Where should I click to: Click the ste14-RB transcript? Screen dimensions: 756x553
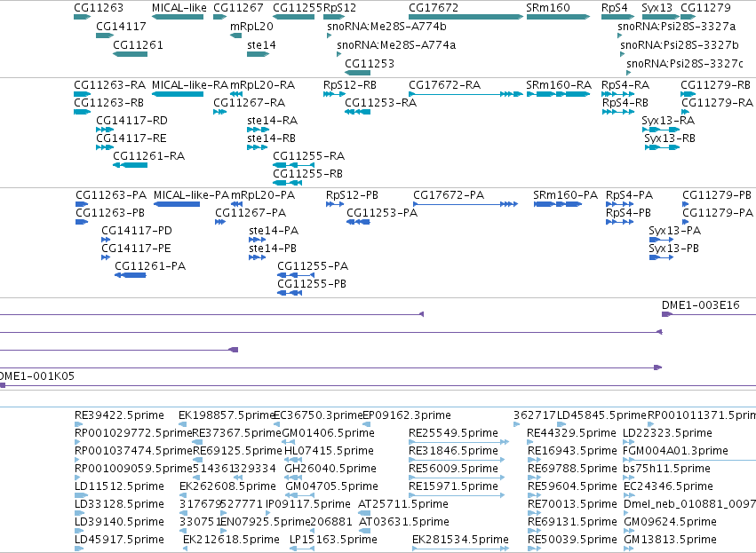click(x=257, y=147)
